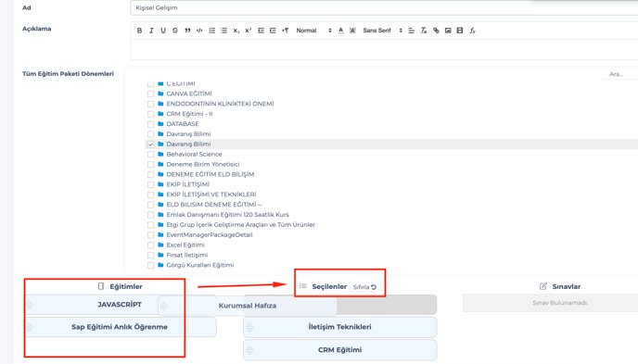The height and width of the screenshot is (364, 638).
Task: Select the CRM Eğitimi card
Action: pyautogui.click(x=339, y=350)
